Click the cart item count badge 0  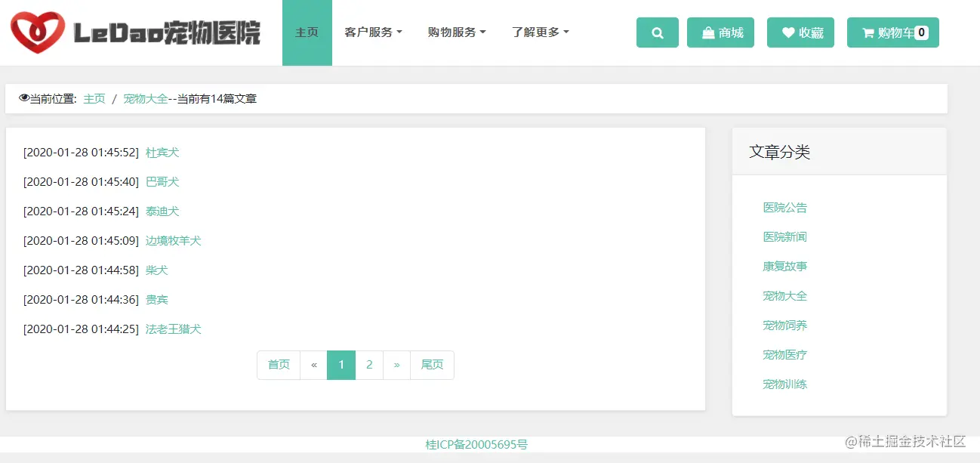921,32
